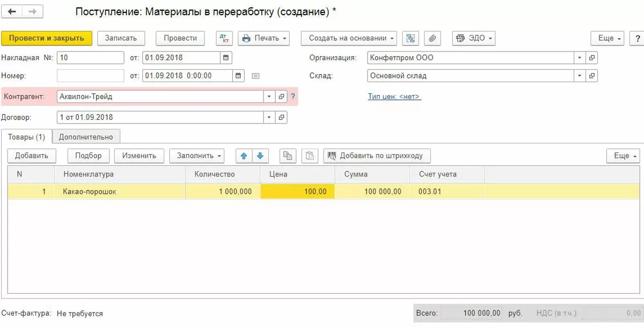
Task: Click the N column header
Action: click(31, 174)
